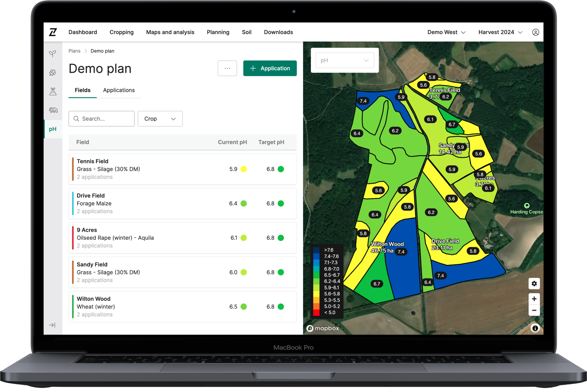Click the Add Application button
This screenshot has width=587, height=392.
(x=270, y=68)
